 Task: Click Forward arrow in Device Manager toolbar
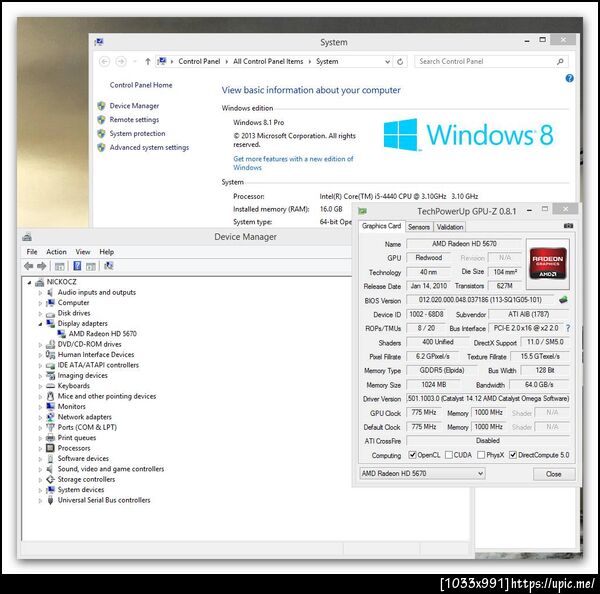[x=42, y=266]
